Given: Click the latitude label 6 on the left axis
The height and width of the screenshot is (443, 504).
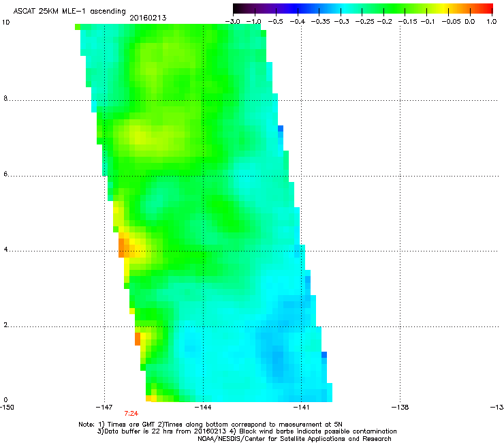Looking at the screenshot, I should pos(5,174).
